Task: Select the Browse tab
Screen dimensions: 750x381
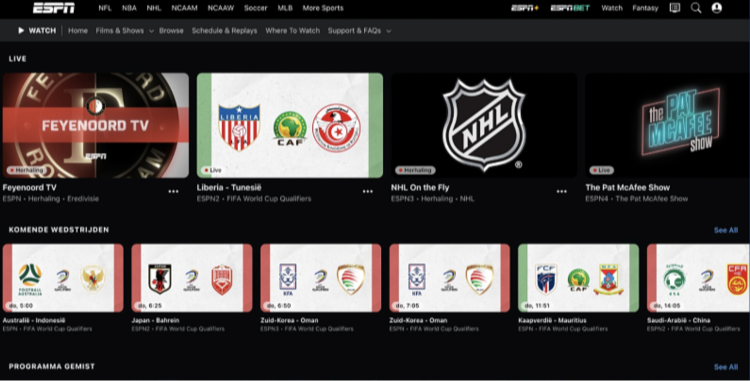Action: coord(171,31)
